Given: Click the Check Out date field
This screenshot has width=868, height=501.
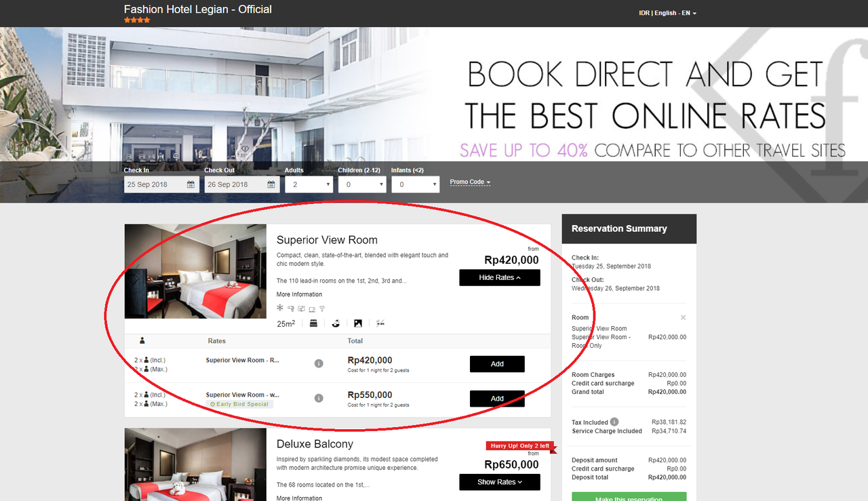Looking at the screenshot, I should click(x=242, y=184).
